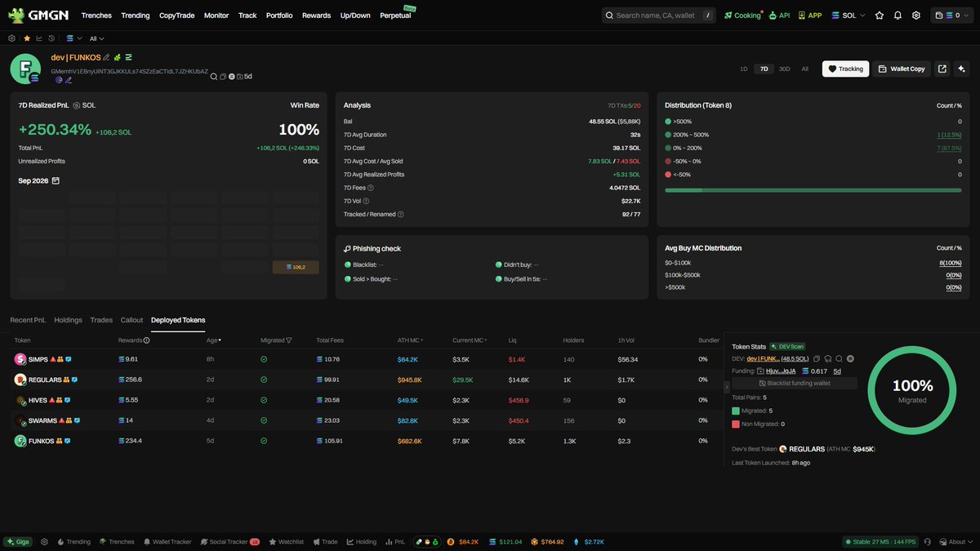Select the 1D time range
Viewport: 980px width, 551px height.
pyautogui.click(x=743, y=69)
